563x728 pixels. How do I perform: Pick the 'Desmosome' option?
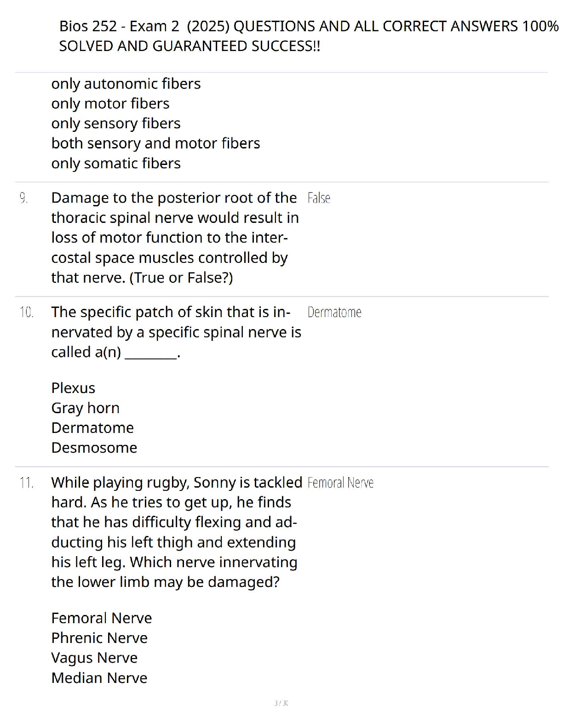coord(94,448)
